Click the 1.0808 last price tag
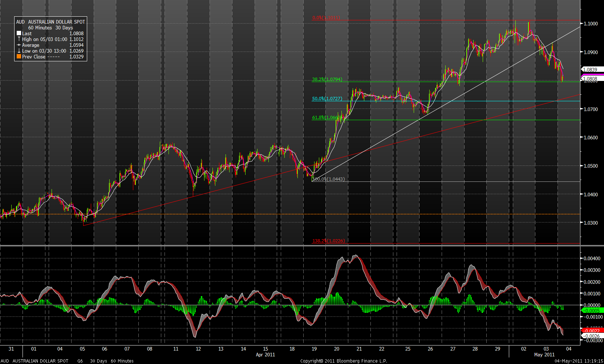Image resolution: width=604 pixels, height=364 pixels. (x=590, y=79)
